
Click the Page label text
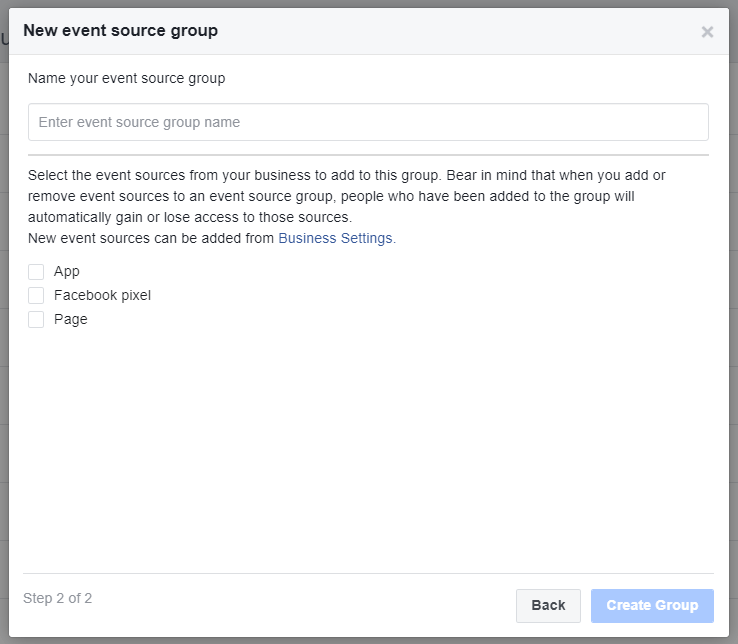tap(71, 320)
